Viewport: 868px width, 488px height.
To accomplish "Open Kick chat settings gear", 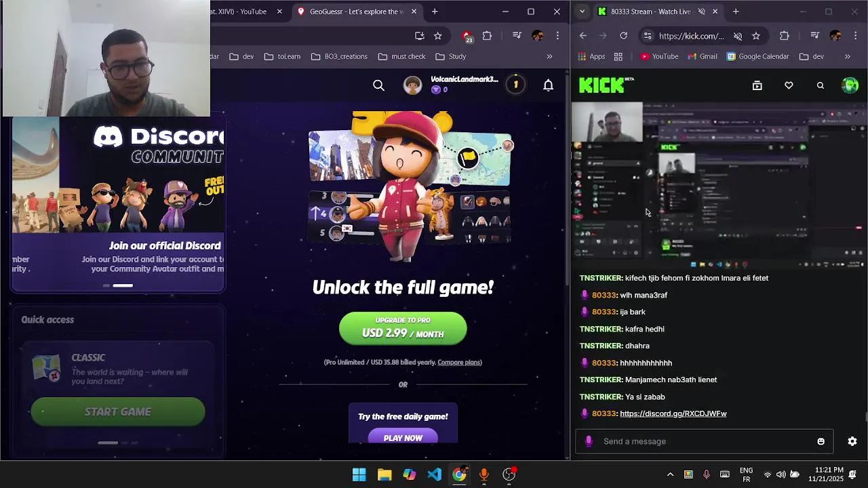I will pos(852,441).
